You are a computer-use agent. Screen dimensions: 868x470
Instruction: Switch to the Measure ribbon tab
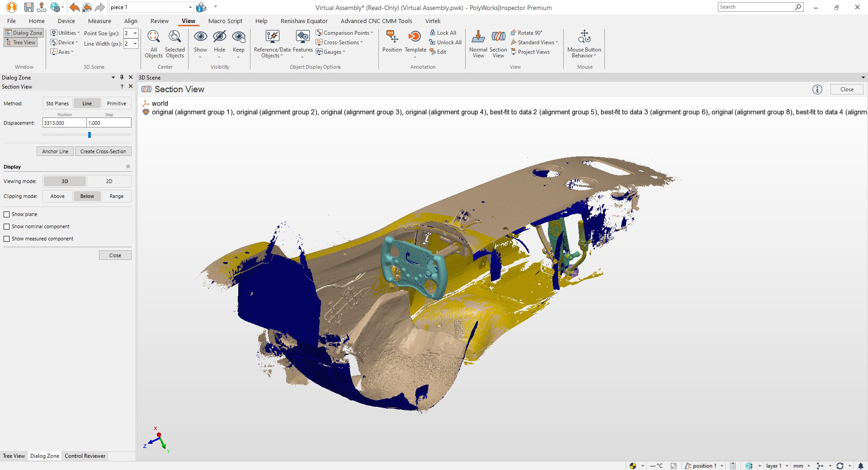click(99, 21)
